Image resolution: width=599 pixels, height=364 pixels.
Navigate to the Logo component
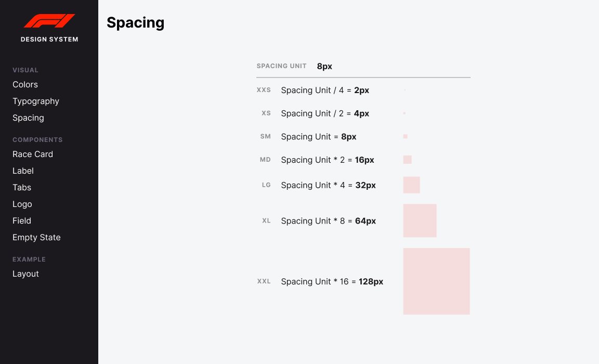click(22, 204)
